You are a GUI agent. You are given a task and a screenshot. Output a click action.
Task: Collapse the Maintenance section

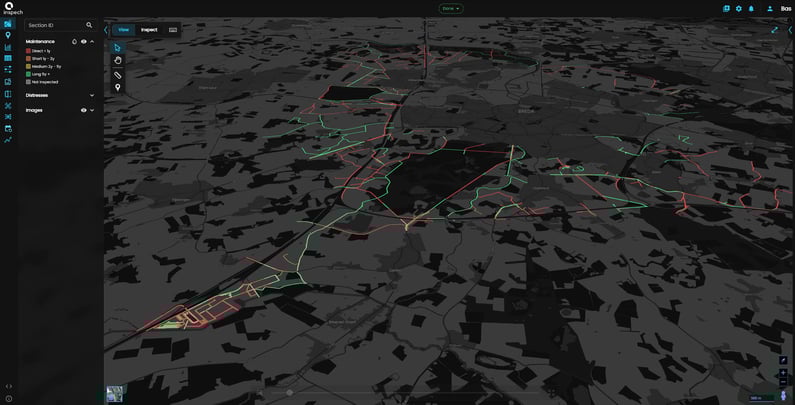92,42
